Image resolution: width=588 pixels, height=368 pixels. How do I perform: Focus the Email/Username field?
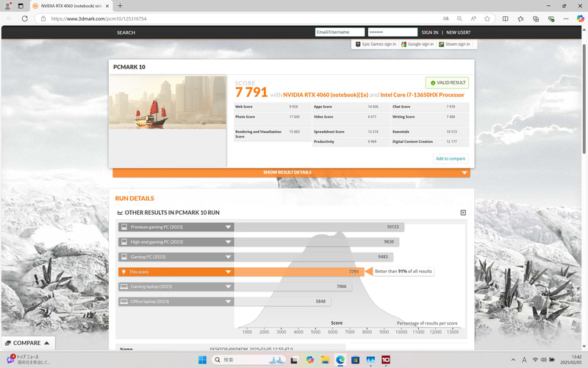pos(340,32)
